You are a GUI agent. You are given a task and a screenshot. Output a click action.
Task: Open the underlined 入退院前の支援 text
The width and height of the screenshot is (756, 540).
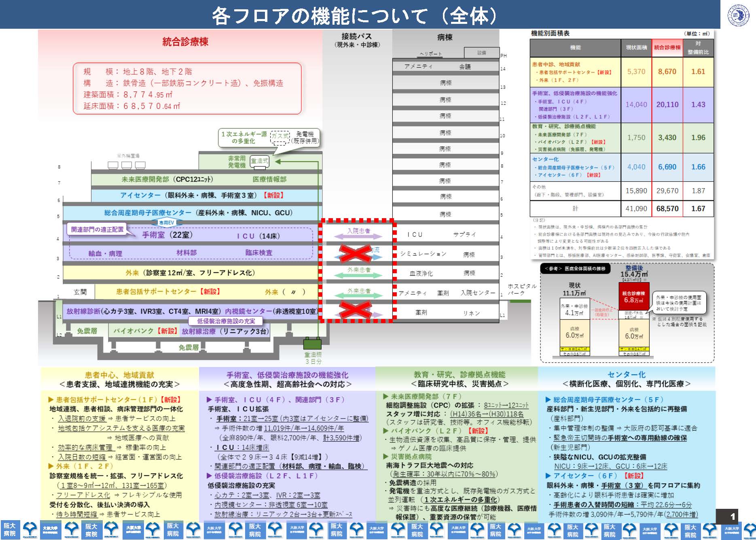82,419
